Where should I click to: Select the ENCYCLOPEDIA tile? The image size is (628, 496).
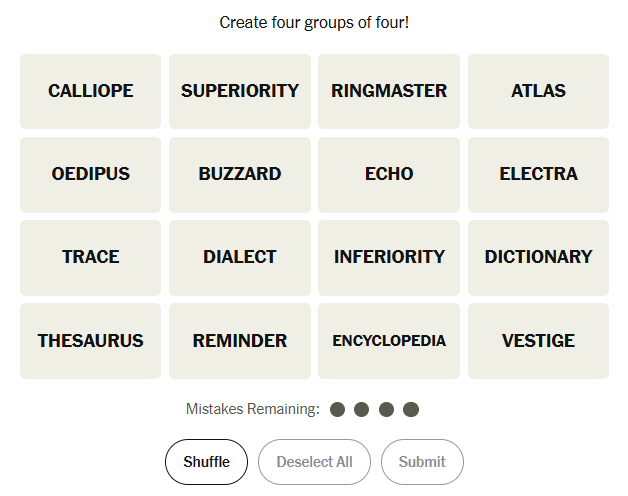(x=389, y=341)
